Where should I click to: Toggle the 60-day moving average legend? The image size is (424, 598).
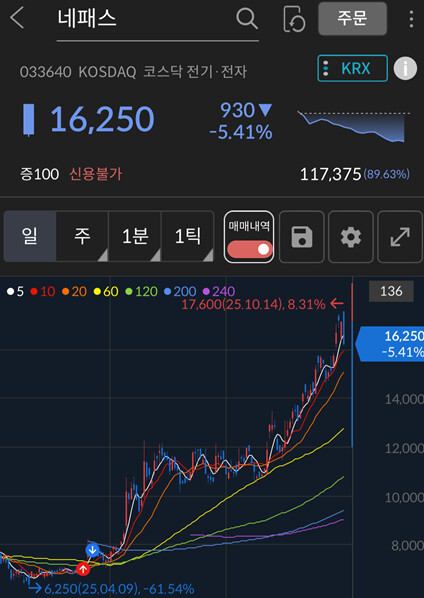tap(106, 292)
